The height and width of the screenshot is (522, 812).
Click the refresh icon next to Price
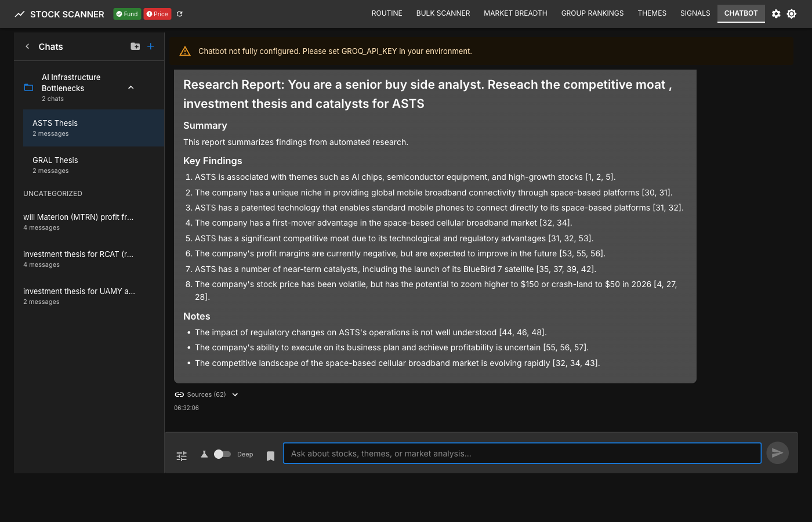[x=180, y=14]
